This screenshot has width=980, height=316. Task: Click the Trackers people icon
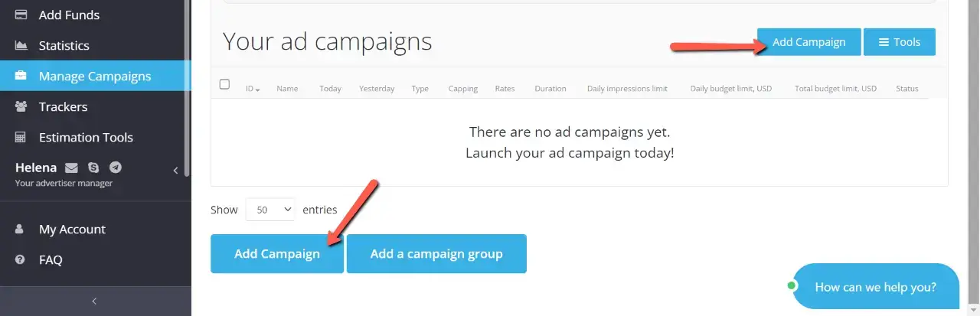pyautogui.click(x=21, y=107)
